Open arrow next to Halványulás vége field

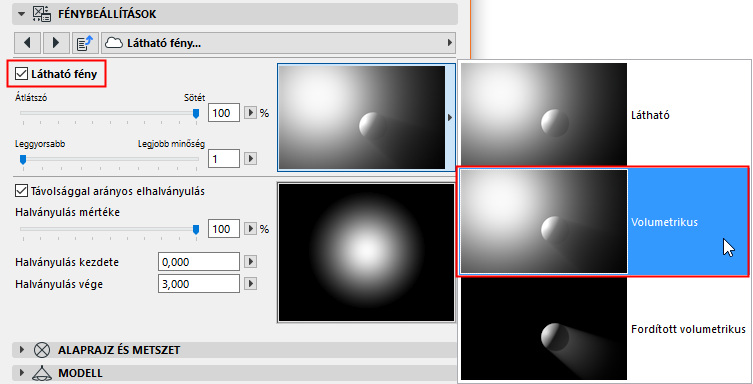point(250,284)
